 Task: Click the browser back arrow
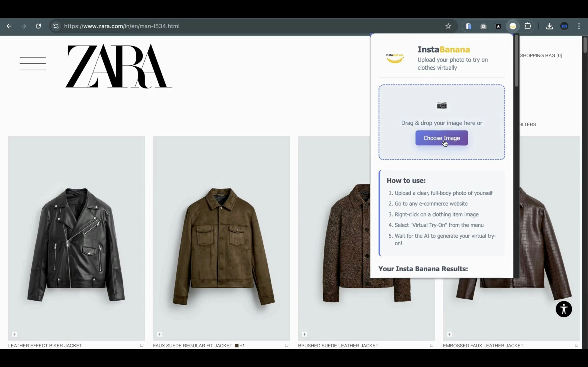coord(9,26)
